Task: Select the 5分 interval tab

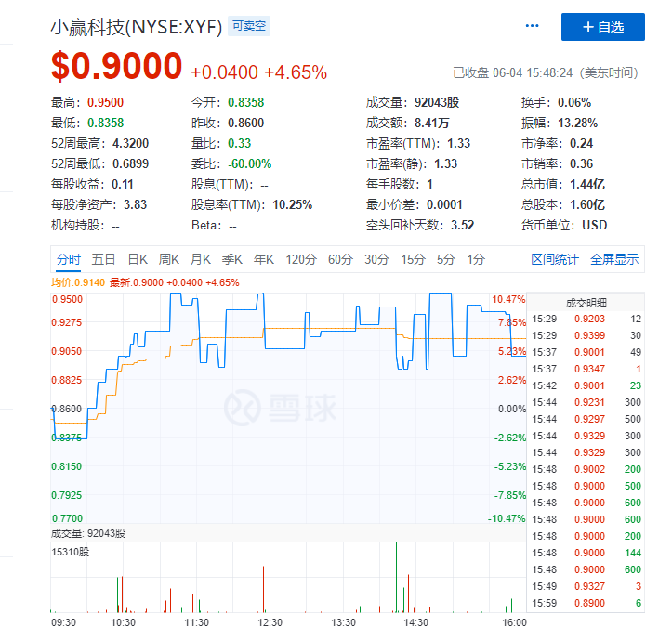Action: tap(446, 259)
